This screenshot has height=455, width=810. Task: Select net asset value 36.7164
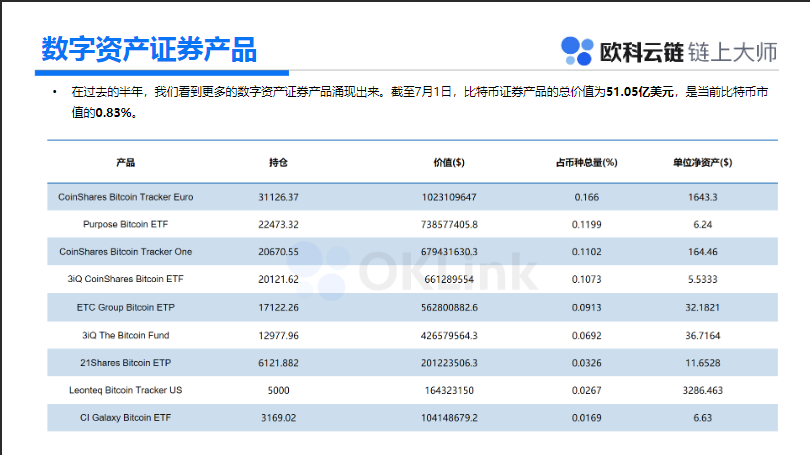703,336
